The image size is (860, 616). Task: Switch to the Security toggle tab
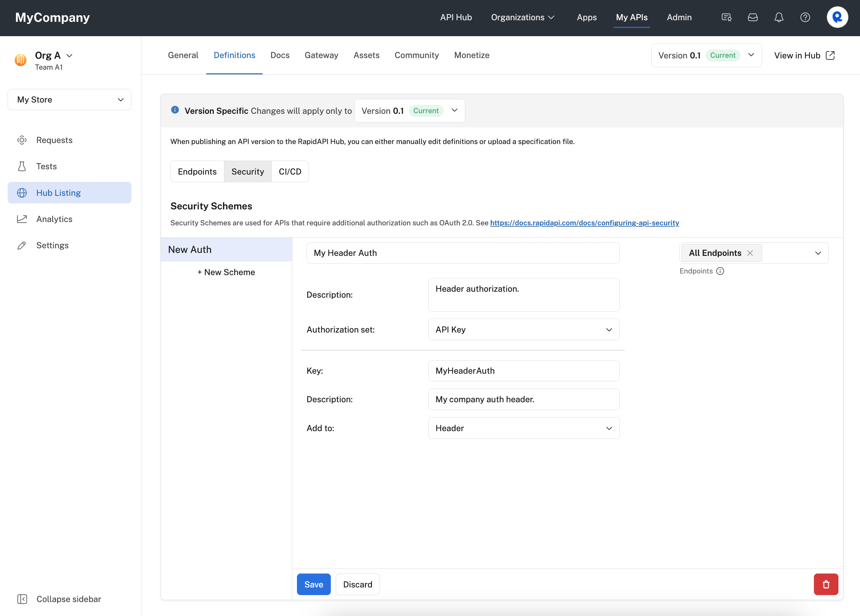[x=247, y=172]
